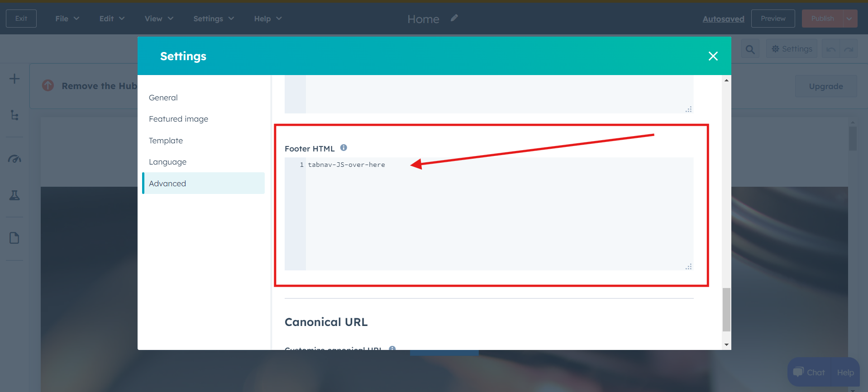Image resolution: width=868 pixels, height=392 pixels.
Task: Expand the Edit menu
Action: pos(112,19)
